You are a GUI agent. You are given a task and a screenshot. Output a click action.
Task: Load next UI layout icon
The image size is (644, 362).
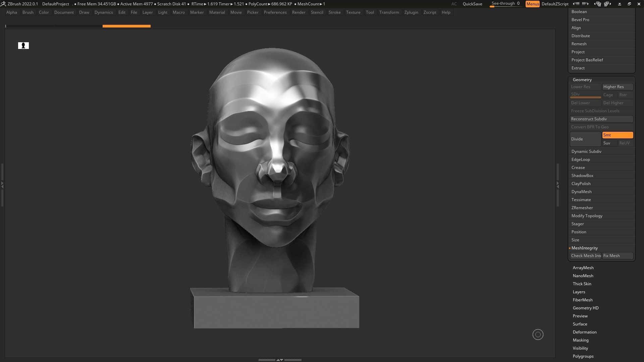pyautogui.click(x=607, y=4)
